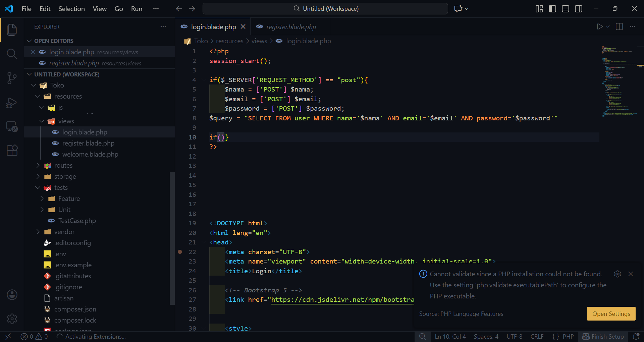The width and height of the screenshot is (644, 342).
Task: Open the Manage gear menu
Action: (x=12, y=319)
